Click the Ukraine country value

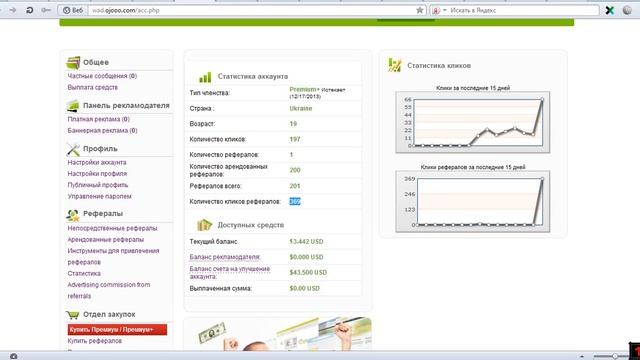coord(301,109)
